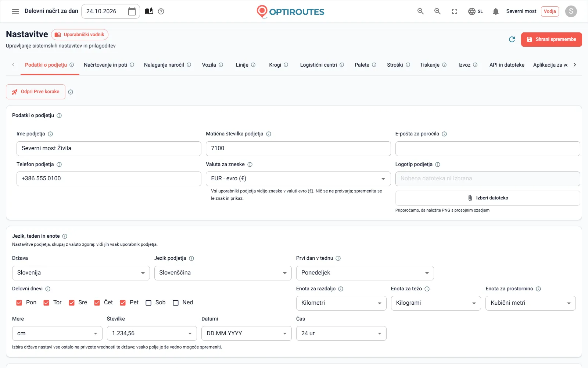Open help icon next to map
The width and height of the screenshot is (588, 368).
tap(161, 11)
